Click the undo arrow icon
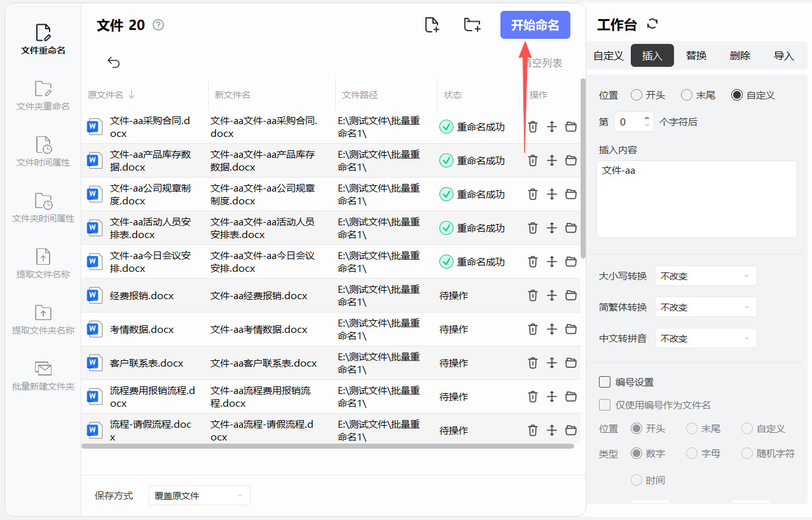The height and width of the screenshot is (520, 812). point(114,62)
